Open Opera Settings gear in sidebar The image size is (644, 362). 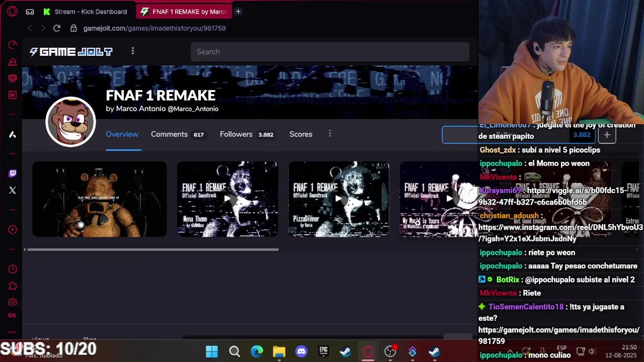coord(13,302)
